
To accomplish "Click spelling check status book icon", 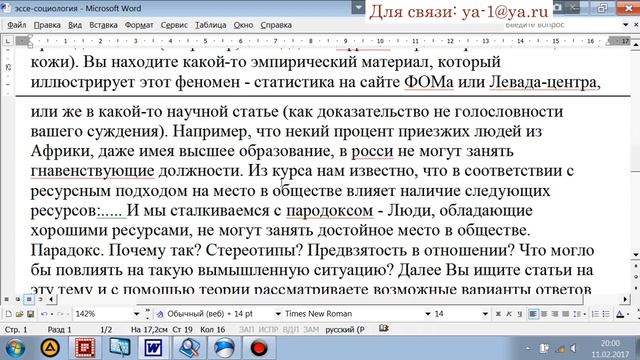I will pos(383,329).
